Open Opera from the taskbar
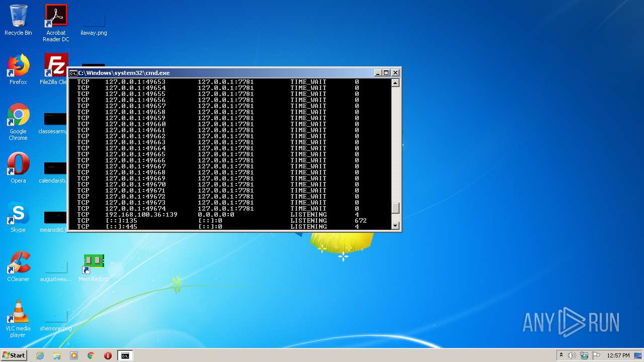The height and width of the screenshot is (362, 644). pyautogui.click(x=108, y=355)
